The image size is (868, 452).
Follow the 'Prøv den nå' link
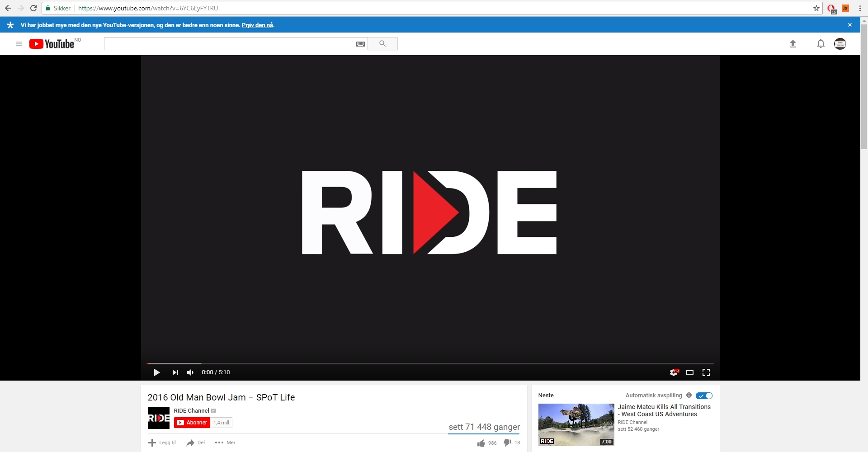257,25
